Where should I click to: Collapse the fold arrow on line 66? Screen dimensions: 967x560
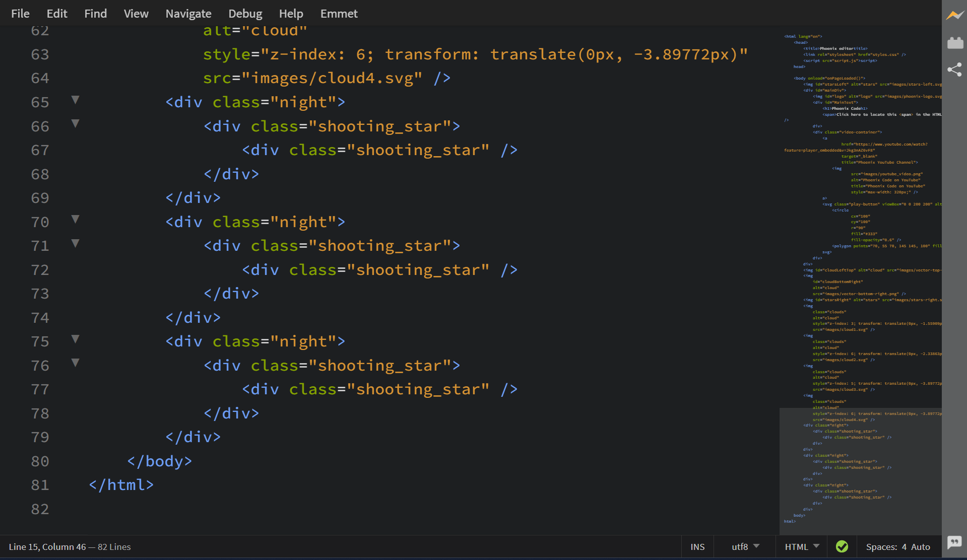pyautogui.click(x=75, y=123)
